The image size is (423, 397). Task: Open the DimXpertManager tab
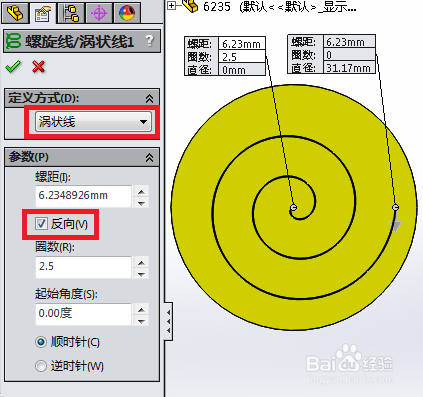(99, 13)
